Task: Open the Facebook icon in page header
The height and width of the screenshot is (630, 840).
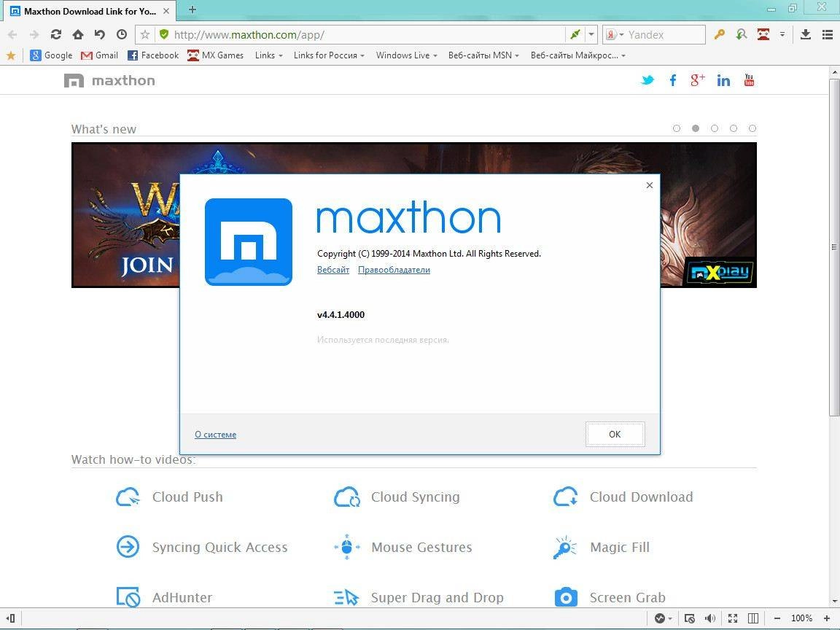Action: pos(673,81)
